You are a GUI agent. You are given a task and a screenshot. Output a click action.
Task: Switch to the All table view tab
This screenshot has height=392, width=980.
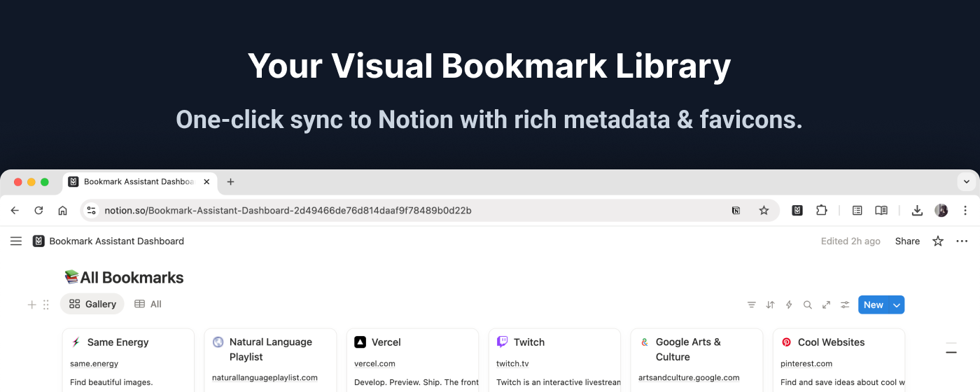[x=148, y=304]
